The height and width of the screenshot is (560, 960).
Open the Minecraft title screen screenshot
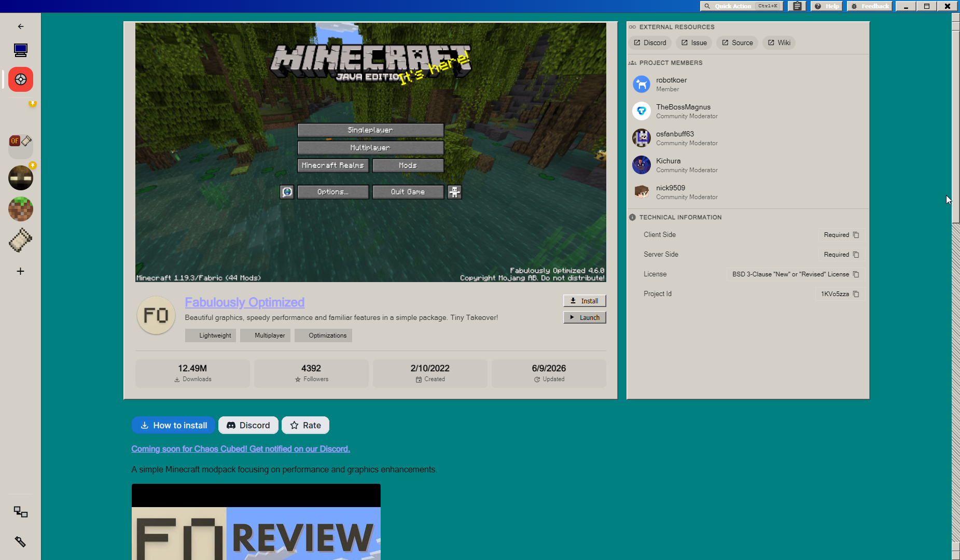pyautogui.click(x=371, y=152)
